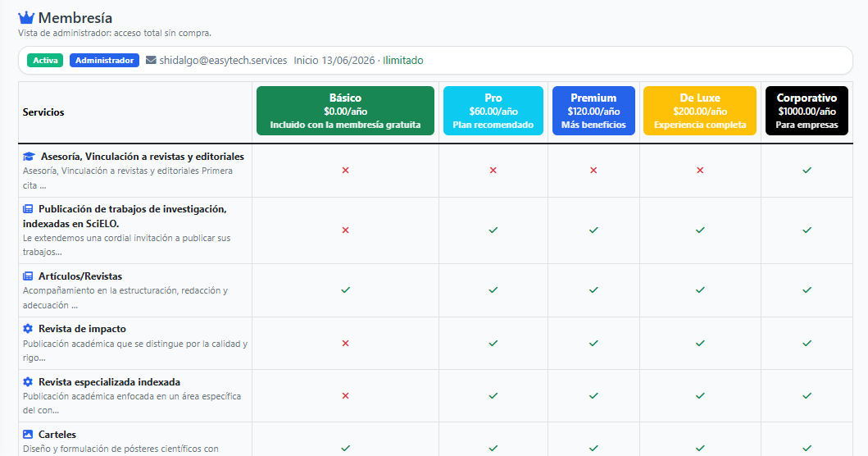Click the red X for Asesoría under De Luxe
The height and width of the screenshot is (456, 868).
[x=700, y=170]
